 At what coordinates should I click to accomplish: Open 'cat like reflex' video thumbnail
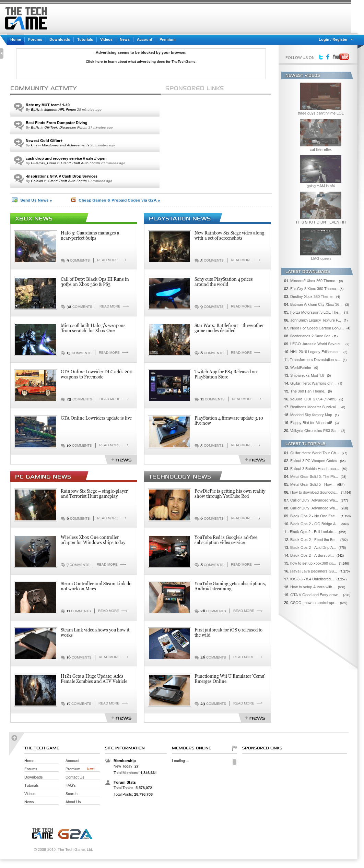tap(321, 133)
